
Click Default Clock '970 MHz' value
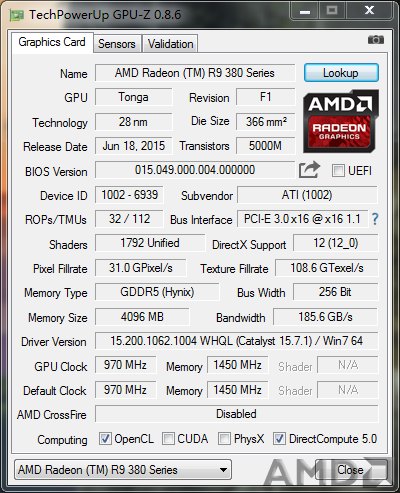125,390
